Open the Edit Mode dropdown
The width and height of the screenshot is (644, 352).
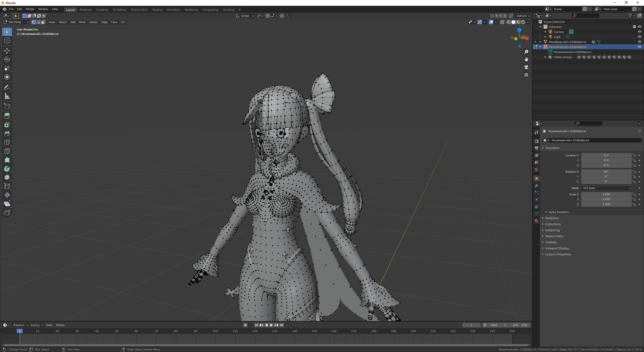click(16, 22)
